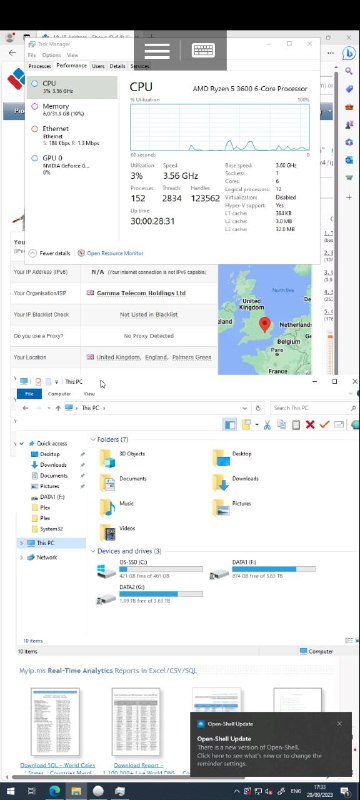Image resolution: width=360 pixels, height=800 pixels.
Task: Click the taskbar clock showing 17:33
Action: point(321,791)
